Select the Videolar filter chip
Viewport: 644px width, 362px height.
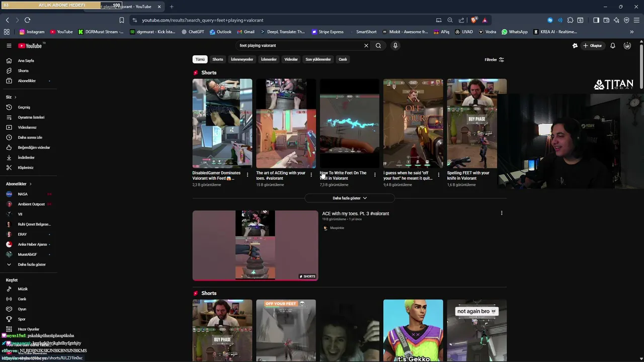(x=291, y=59)
